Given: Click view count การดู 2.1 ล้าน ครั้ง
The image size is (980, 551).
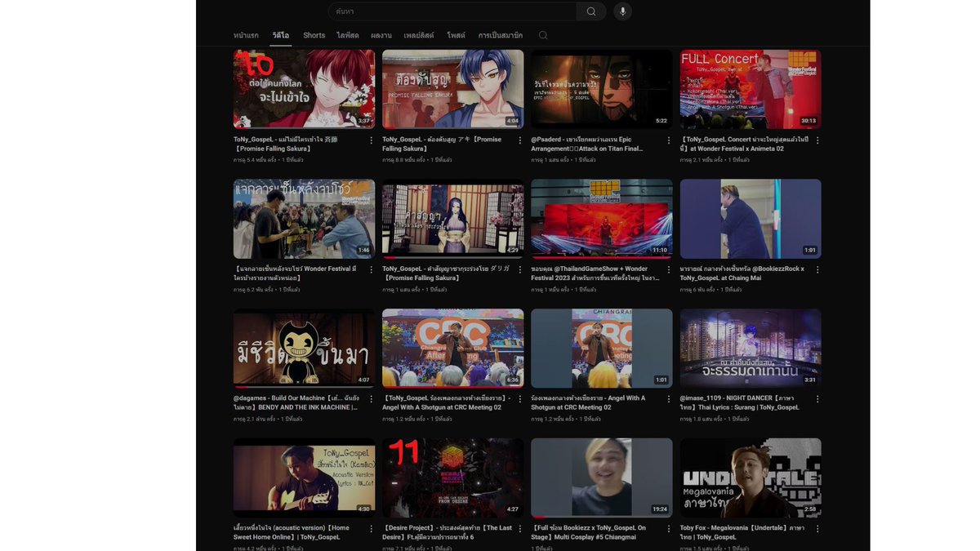Looking at the screenshot, I should tap(256, 419).
